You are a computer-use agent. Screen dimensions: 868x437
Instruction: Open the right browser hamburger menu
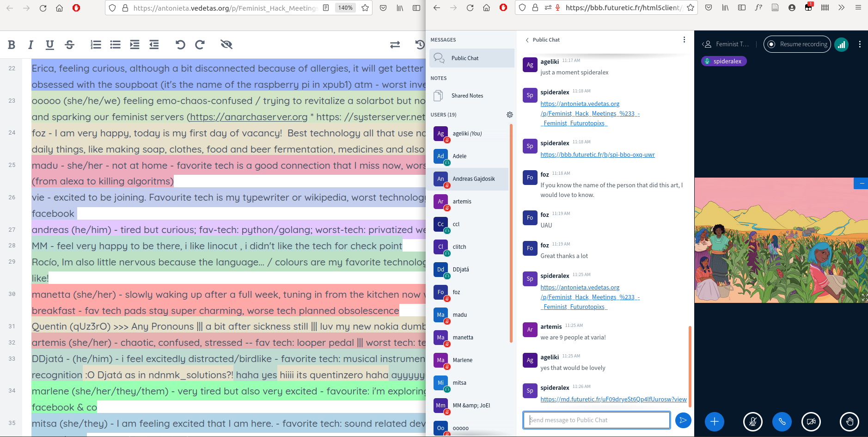tap(858, 8)
